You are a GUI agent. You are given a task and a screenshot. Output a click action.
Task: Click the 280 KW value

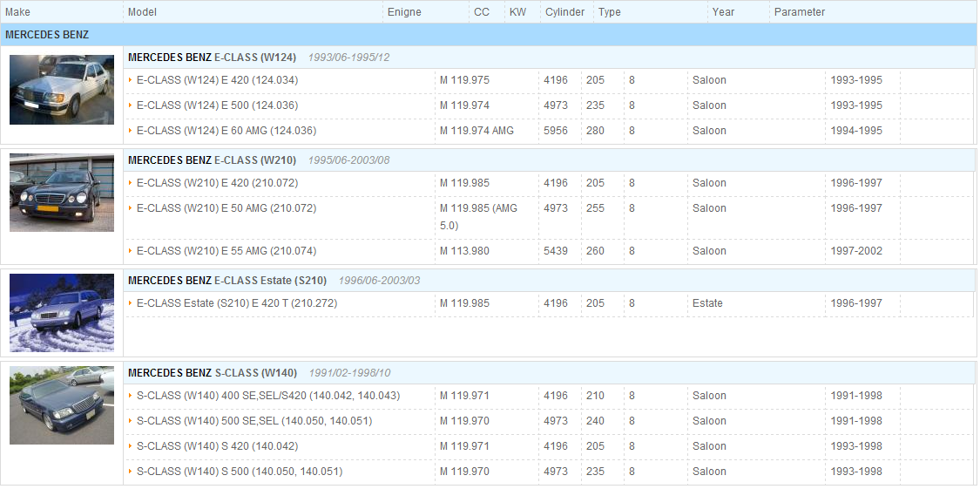[595, 131]
